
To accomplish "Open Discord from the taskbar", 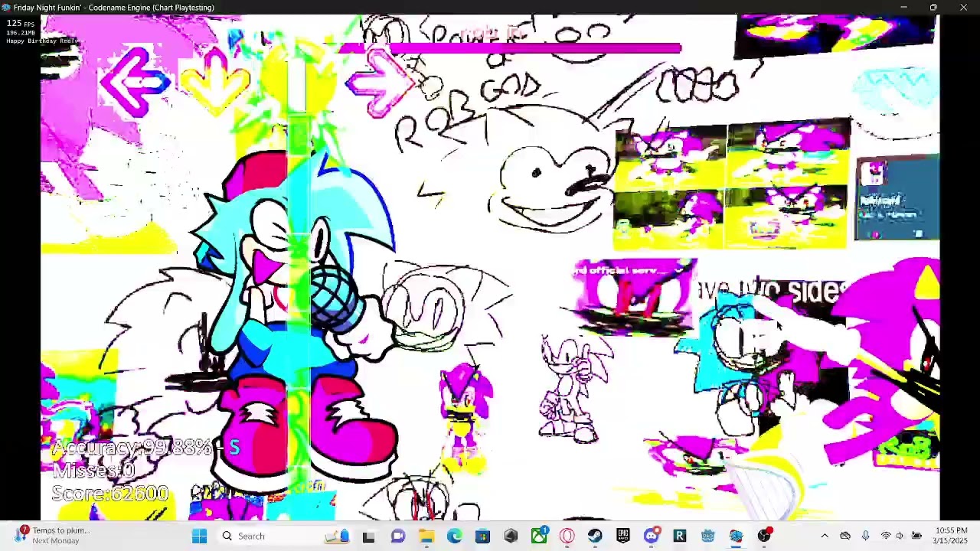I will [x=652, y=536].
